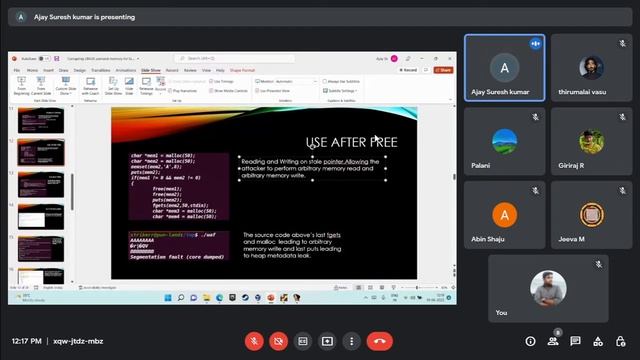Image resolution: width=640 pixels, height=360 pixels.
Task: Open the Monitor Automatic dropdown
Action: 296,82
